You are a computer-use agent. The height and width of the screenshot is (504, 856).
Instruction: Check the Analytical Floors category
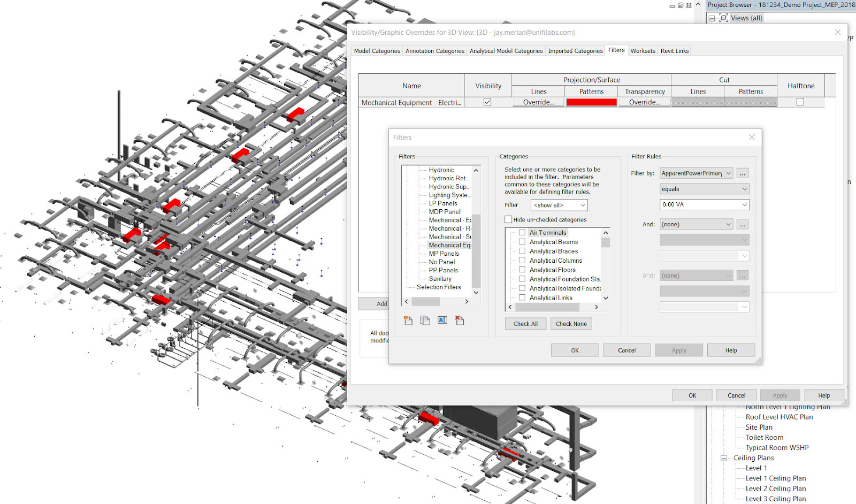click(x=522, y=270)
